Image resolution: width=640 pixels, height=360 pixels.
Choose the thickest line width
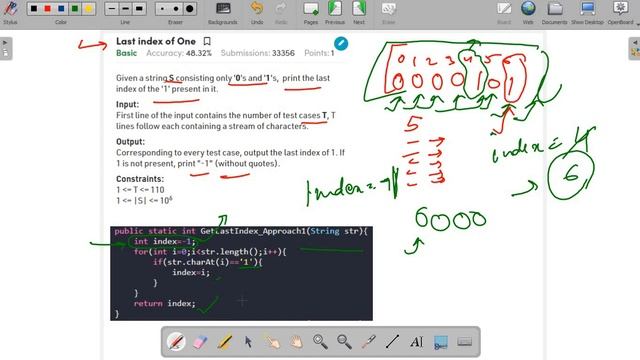[x=139, y=9]
